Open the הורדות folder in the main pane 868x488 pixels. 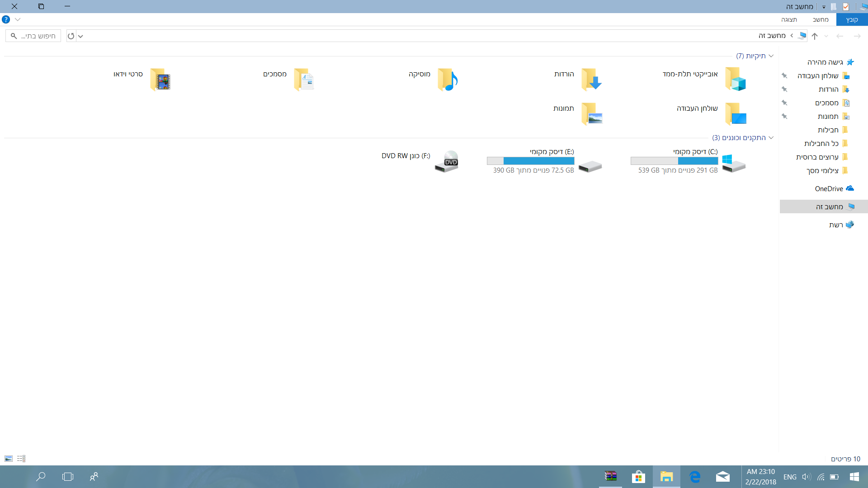pyautogui.click(x=579, y=79)
